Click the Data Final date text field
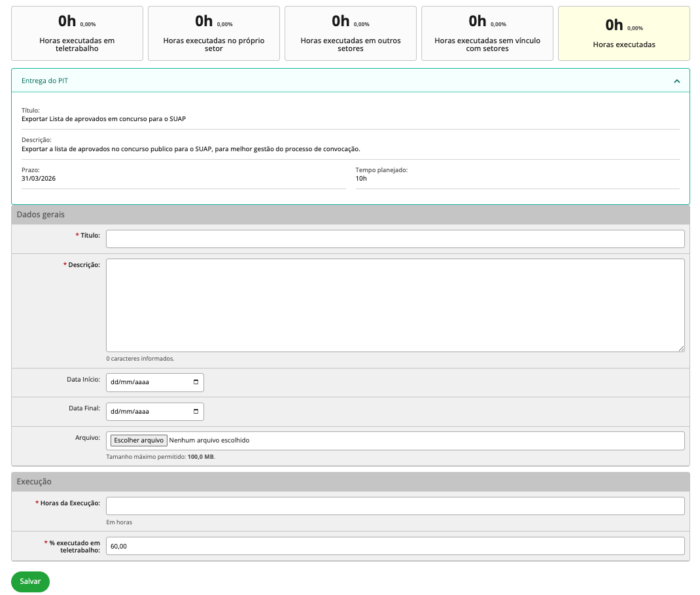700x595 pixels. pyautogui.click(x=147, y=412)
